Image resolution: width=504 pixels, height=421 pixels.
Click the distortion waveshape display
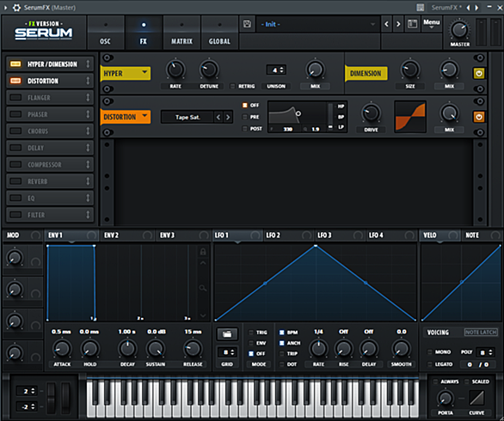[x=410, y=117]
